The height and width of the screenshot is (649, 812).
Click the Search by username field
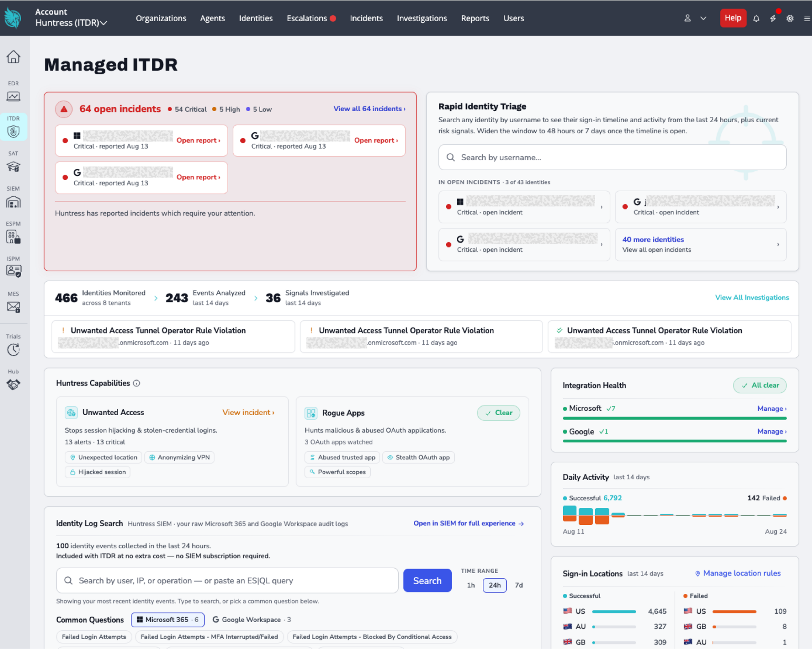click(x=612, y=157)
